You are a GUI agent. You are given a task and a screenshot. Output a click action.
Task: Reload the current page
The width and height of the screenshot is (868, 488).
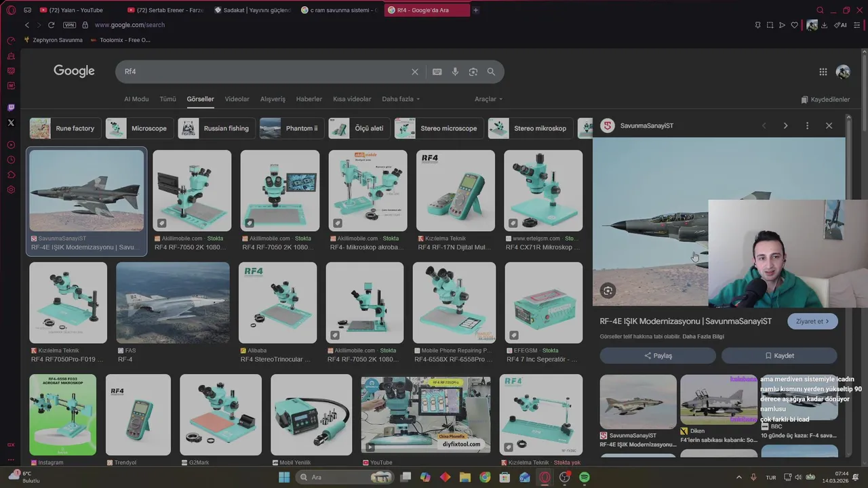(51, 25)
